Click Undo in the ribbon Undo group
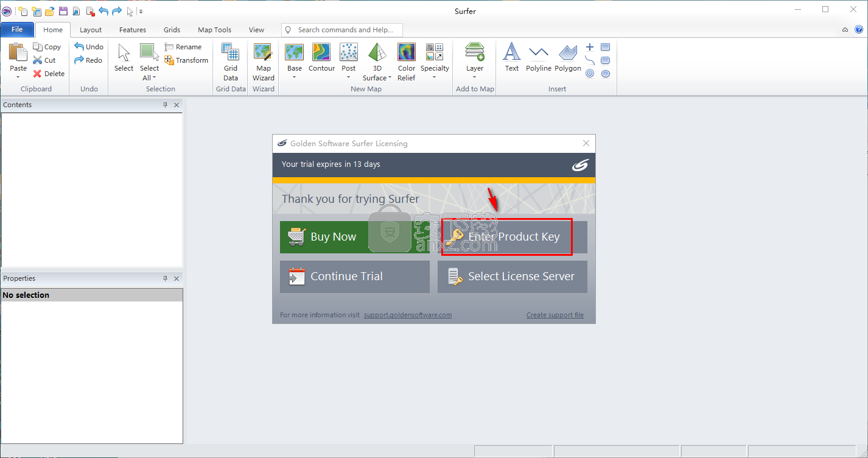Viewport: 868px width, 458px height. pos(89,47)
